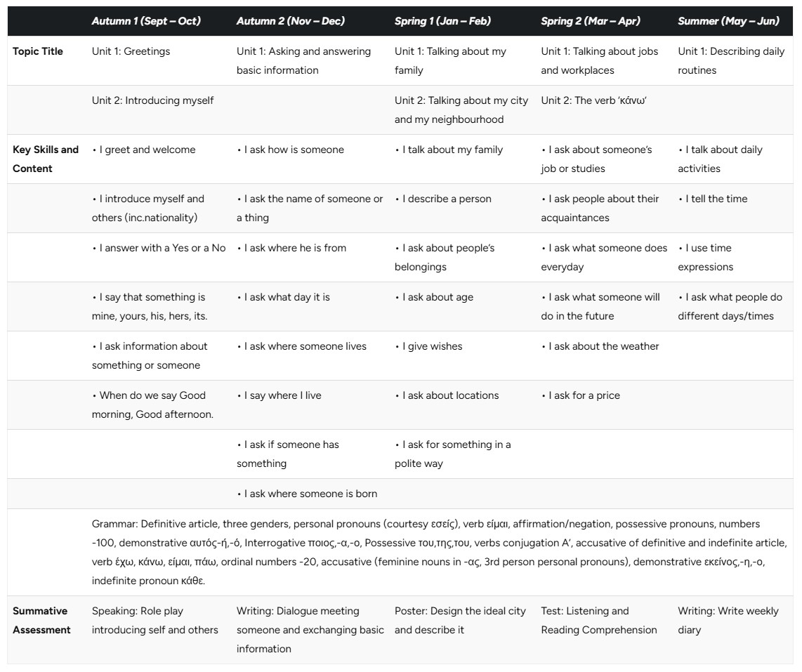This screenshot has width=802, height=672.
Task: Select 'Writing: Write weekly diary' cell
Action: coord(728,620)
